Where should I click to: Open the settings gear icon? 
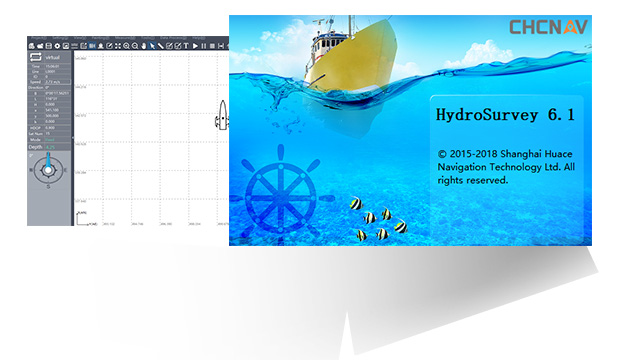tap(57, 46)
